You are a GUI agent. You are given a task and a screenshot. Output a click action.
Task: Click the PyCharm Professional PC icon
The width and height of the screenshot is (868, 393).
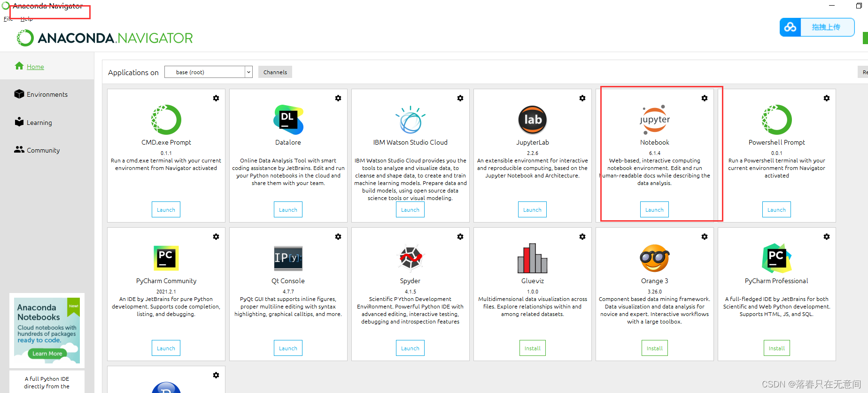777,258
